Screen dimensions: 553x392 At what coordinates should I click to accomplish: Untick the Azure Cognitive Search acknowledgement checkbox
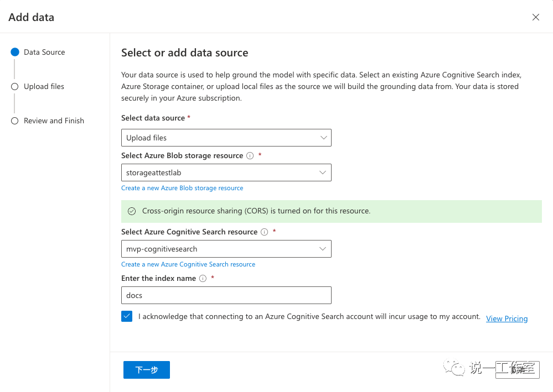pos(127,317)
